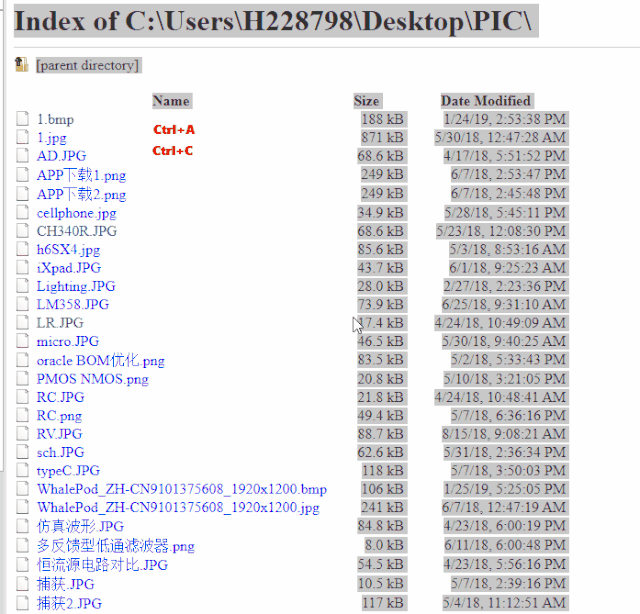
Task: Click the file icon beside 1.bmp
Action: click(x=22, y=119)
